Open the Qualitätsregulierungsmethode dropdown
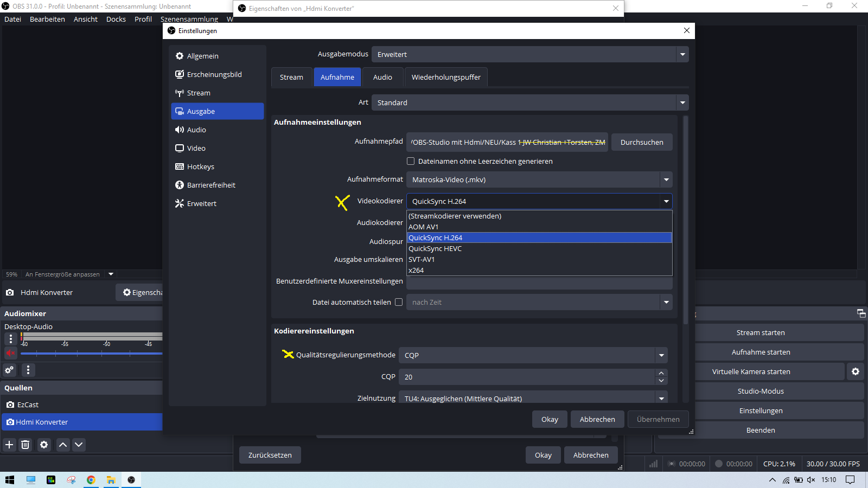Screen dimensions: 868x488 [533, 355]
